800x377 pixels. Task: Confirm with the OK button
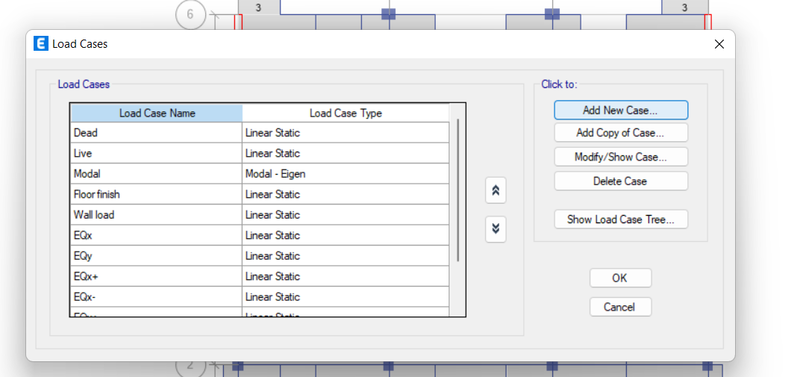click(x=620, y=278)
